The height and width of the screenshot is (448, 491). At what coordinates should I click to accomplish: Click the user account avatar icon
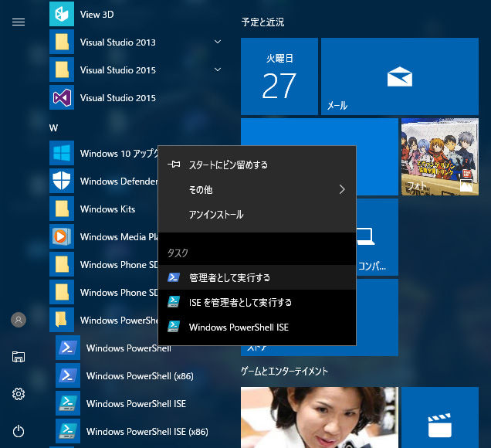point(19,320)
